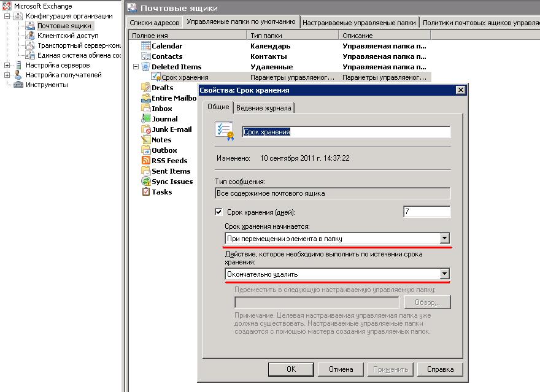Image resolution: width=540 pixels, height=392 pixels.
Task: Click the Microsoft Exchange root icon
Action: [7, 6]
